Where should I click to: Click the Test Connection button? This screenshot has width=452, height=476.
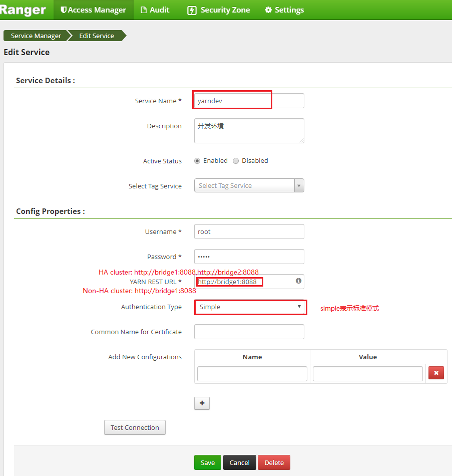[x=135, y=427]
